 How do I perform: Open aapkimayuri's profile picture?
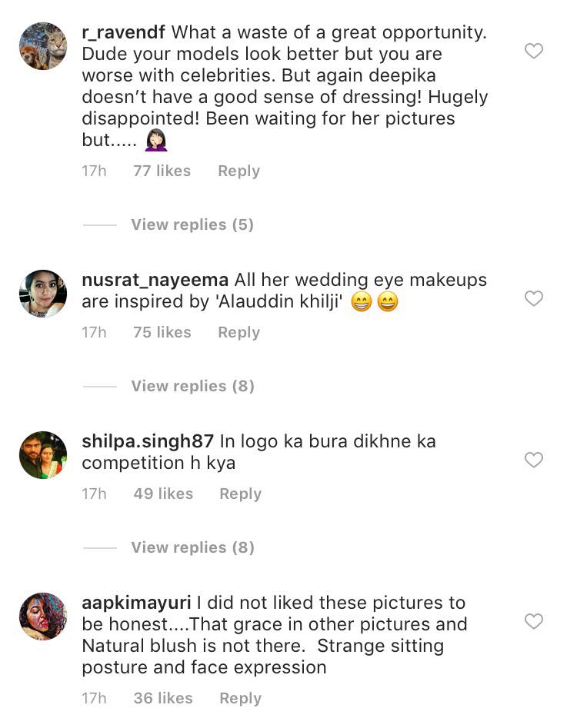point(43,617)
